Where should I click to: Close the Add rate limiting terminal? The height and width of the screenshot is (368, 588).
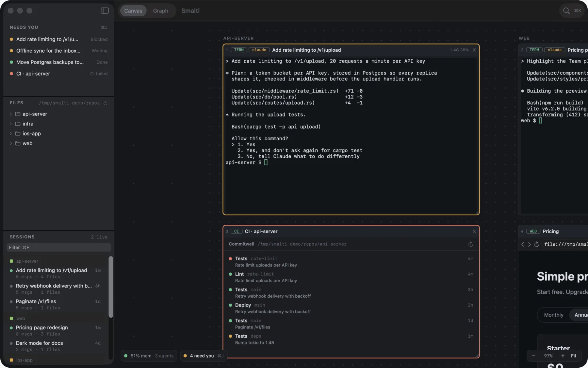point(474,50)
